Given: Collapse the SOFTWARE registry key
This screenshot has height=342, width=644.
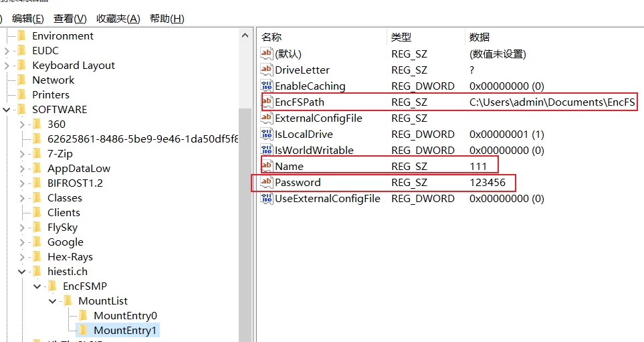Looking at the screenshot, I should (x=7, y=110).
